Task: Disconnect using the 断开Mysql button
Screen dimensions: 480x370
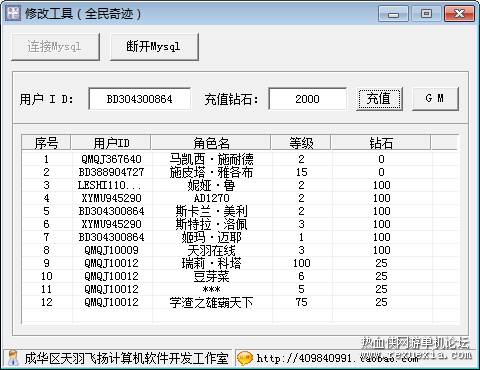Action: point(154,47)
